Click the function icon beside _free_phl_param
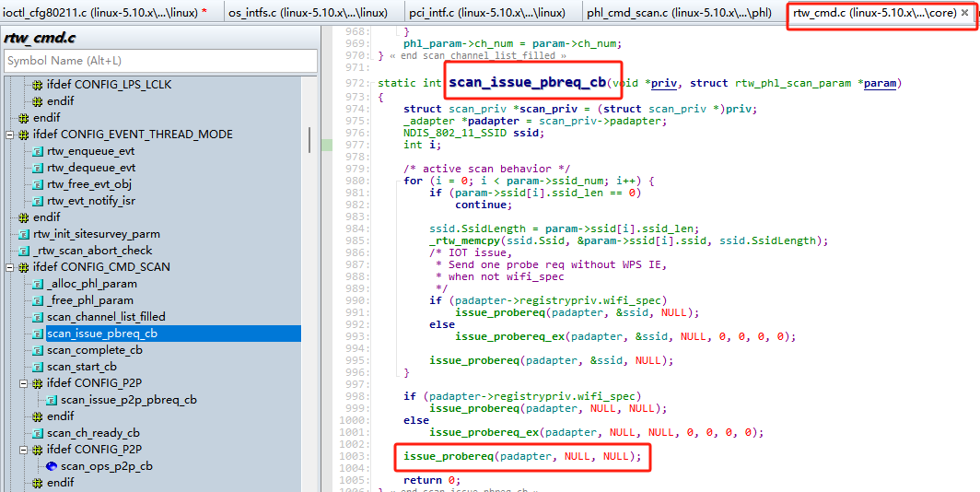This screenshot has width=980, height=492. (38, 300)
